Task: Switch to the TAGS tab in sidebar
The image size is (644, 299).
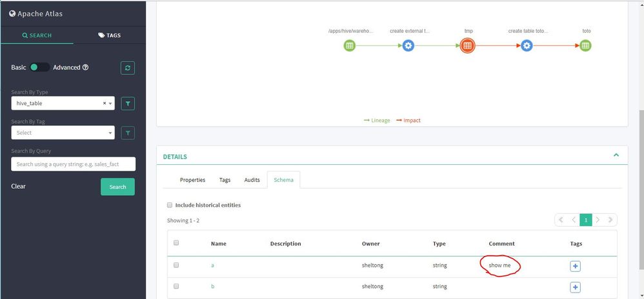Action: coord(109,35)
